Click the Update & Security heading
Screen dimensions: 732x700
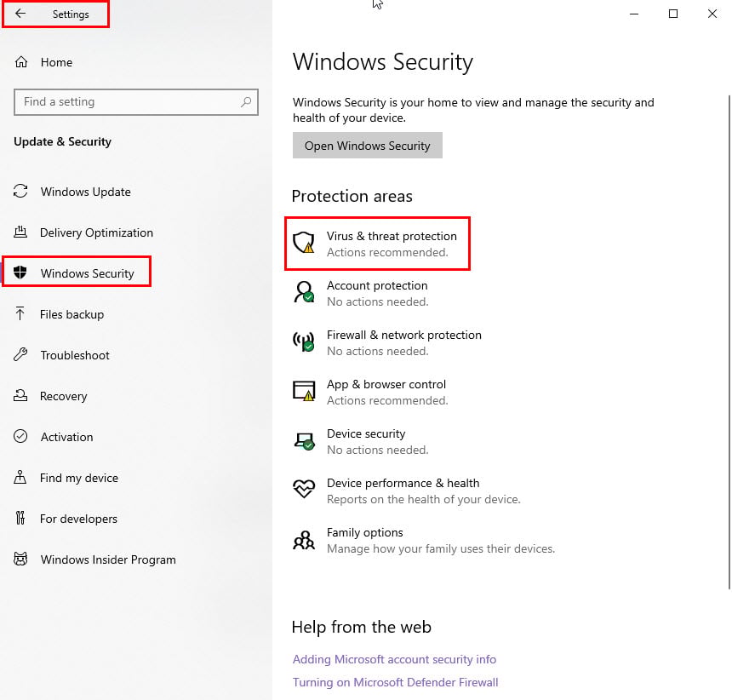click(62, 141)
